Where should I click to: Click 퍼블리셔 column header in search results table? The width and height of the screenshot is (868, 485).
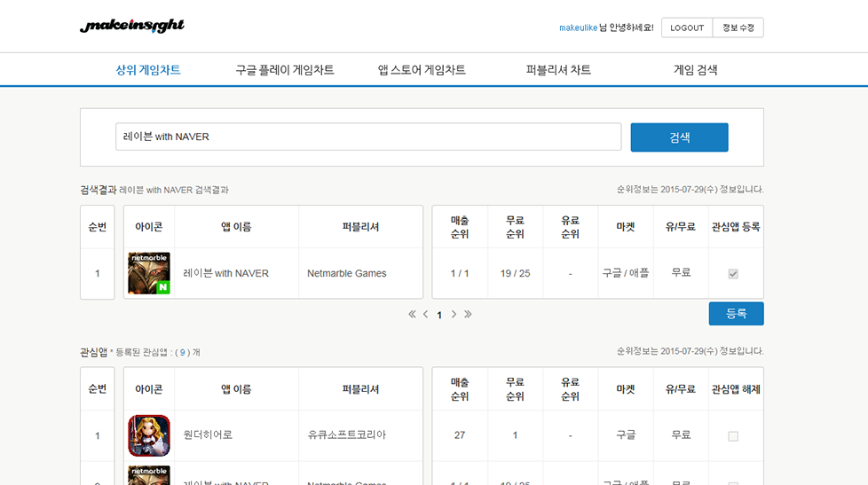tap(360, 227)
